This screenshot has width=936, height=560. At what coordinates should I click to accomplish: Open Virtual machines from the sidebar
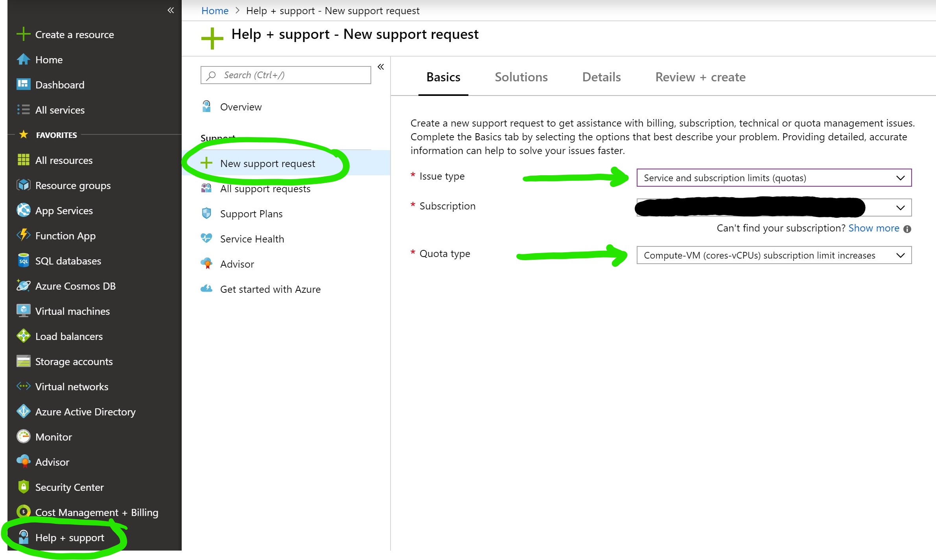(x=72, y=311)
